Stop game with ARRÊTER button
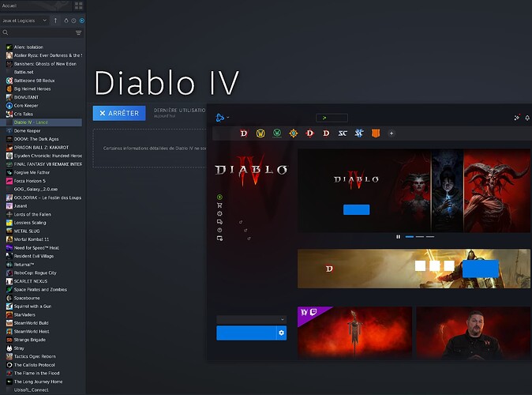 pyautogui.click(x=119, y=113)
